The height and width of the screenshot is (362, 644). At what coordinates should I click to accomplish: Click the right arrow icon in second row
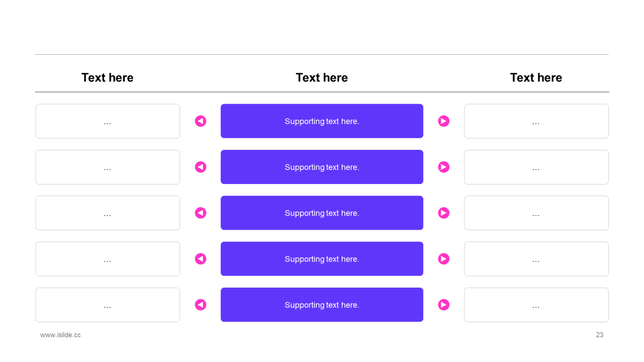click(x=444, y=167)
